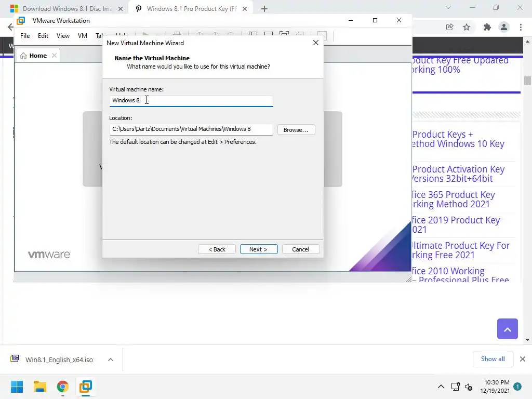Click the Chrome taskbar icon
Image resolution: width=532 pixels, height=399 pixels.
point(63,387)
